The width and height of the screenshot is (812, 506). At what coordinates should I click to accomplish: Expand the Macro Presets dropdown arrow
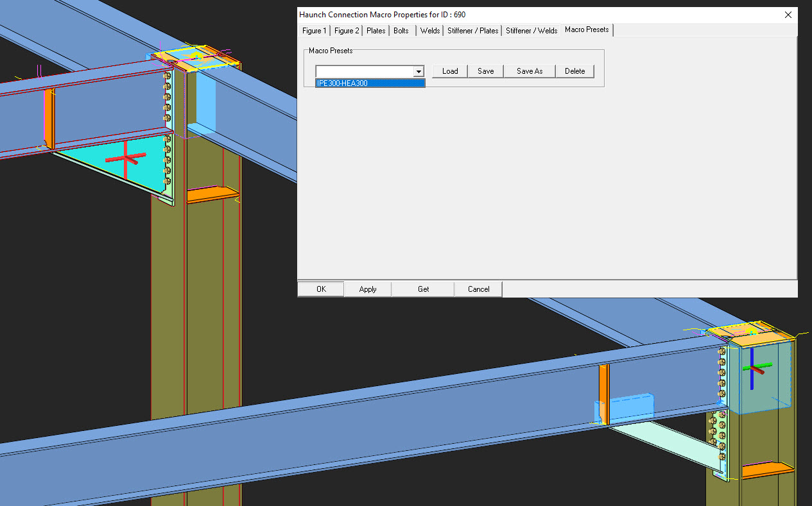coord(419,72)
